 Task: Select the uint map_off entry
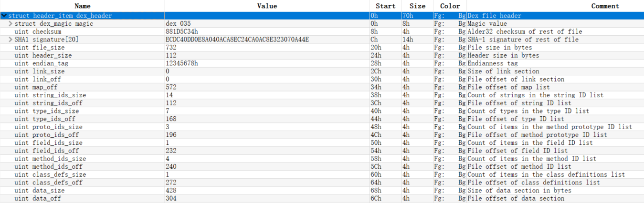point(31,87)
